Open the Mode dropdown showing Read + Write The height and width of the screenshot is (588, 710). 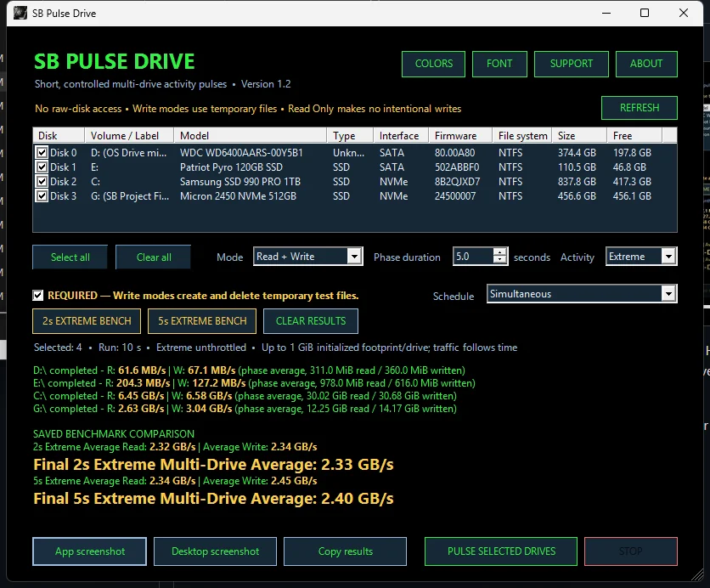[308, 257]
